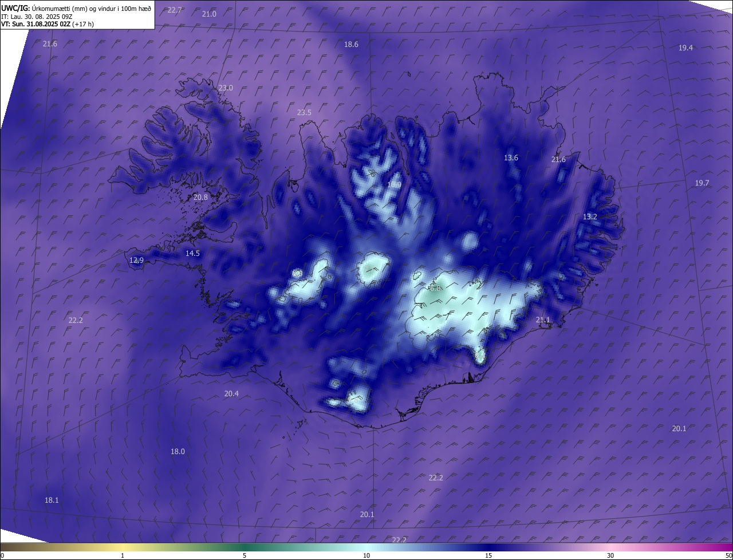Click the '1' label on the color scale

click(x=123, y=555)
